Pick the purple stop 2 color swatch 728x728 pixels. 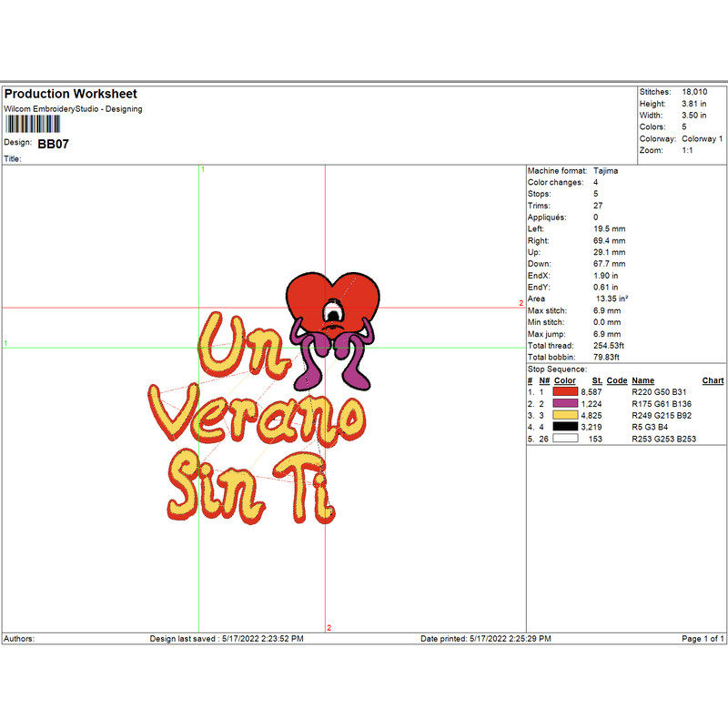565,403
